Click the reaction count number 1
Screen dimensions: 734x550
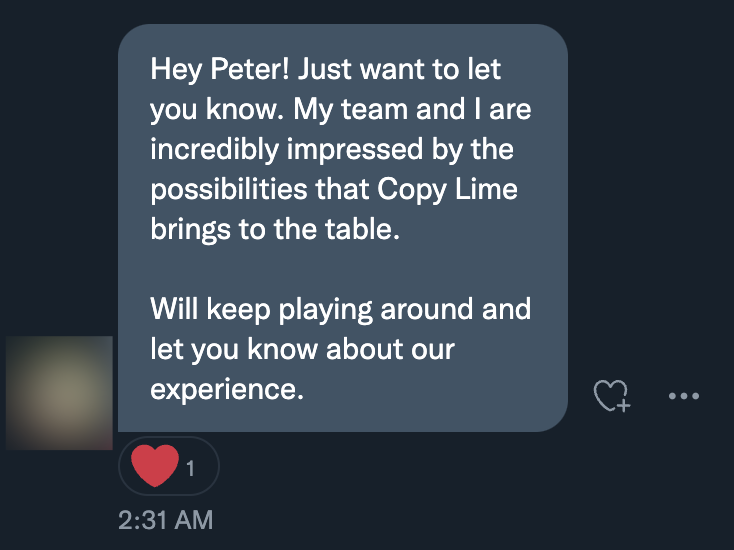tap(190, 467)
